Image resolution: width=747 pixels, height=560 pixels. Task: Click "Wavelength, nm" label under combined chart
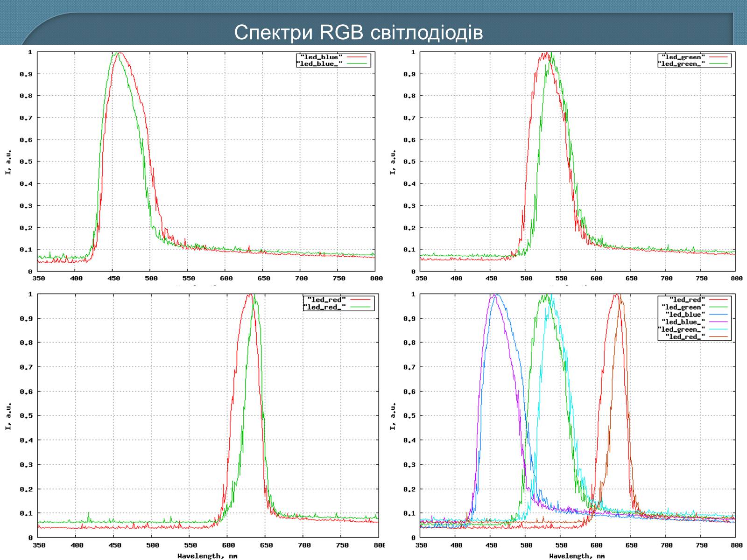pos(577,556)
